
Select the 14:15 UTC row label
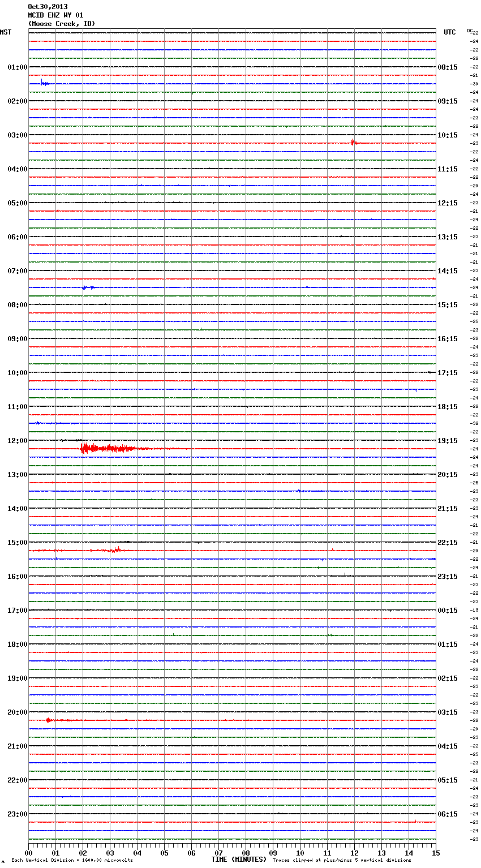[448, 271]
